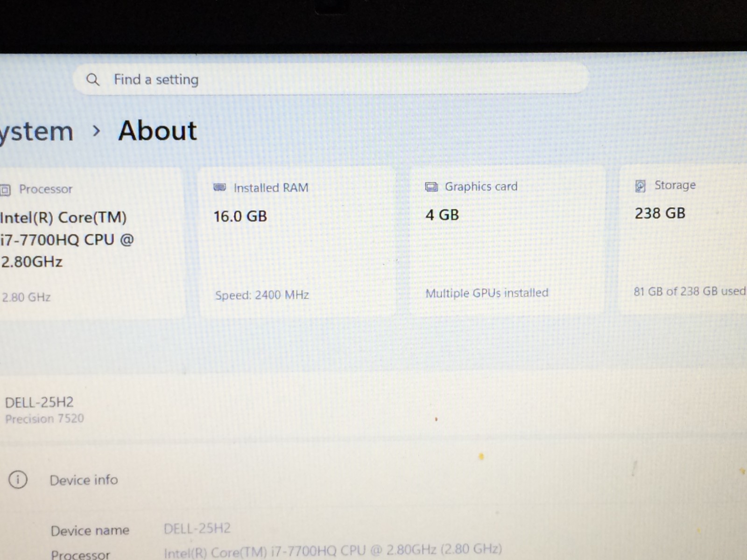Select the processor value in Device info
Image resolution: width=747 pixels, height=560 pixels.
(x=333, y=550)
